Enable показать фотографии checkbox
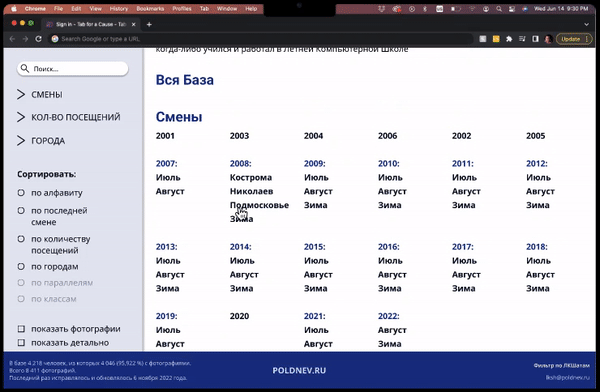This screenshot has height=392, width=600. [21, 329]
